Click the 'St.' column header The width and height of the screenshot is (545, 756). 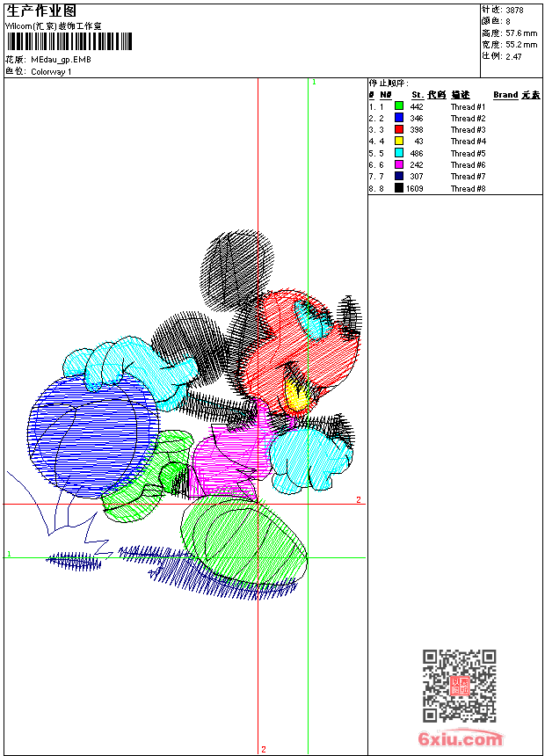[x=418, y=95]
